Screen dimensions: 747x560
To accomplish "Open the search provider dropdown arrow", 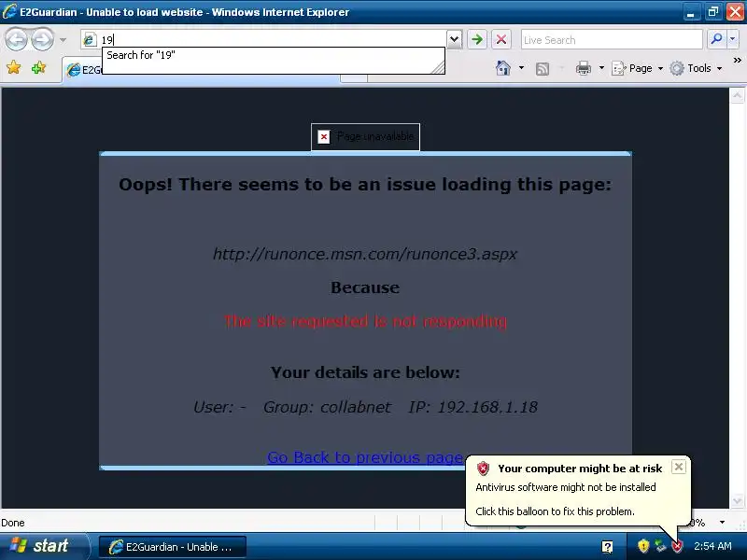I will 733,39.
